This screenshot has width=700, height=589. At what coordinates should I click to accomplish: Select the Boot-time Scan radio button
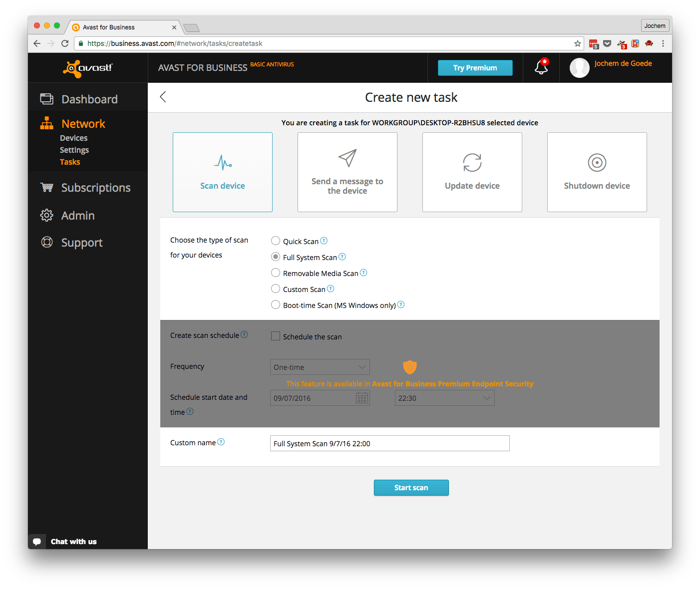276,304
